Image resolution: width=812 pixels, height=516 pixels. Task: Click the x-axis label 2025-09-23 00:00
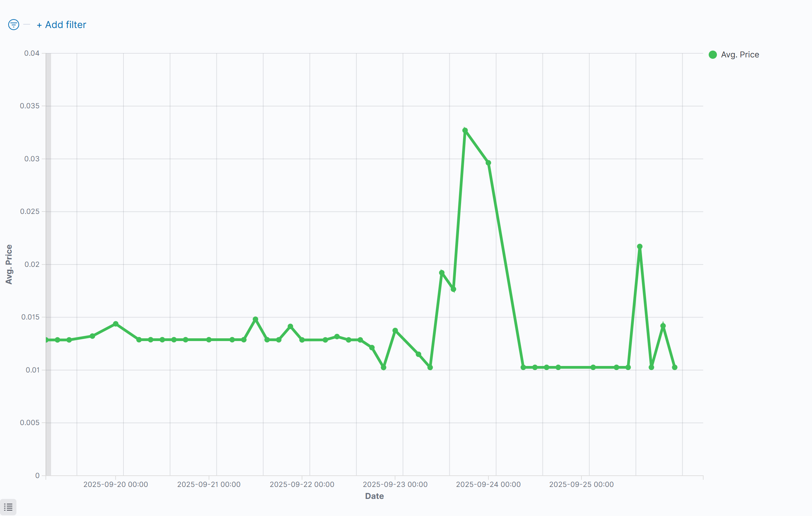(395, 485)
